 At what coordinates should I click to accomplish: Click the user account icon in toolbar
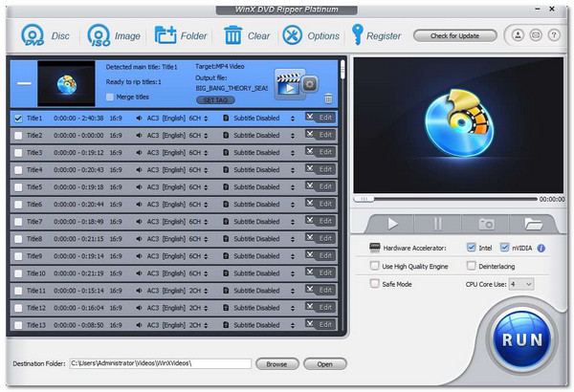pyautogui.click(x=518, y=35)
